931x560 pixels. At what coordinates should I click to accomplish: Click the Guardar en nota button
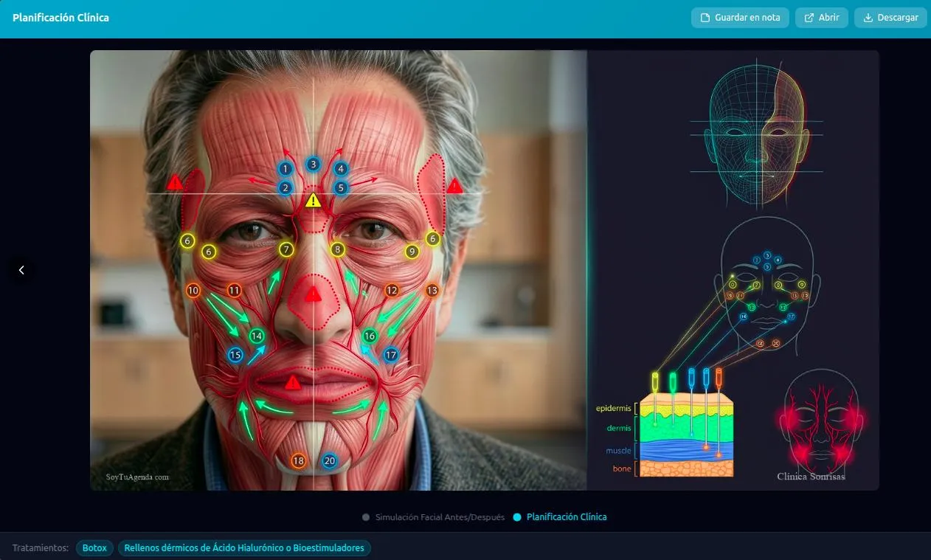pos(740,18)
